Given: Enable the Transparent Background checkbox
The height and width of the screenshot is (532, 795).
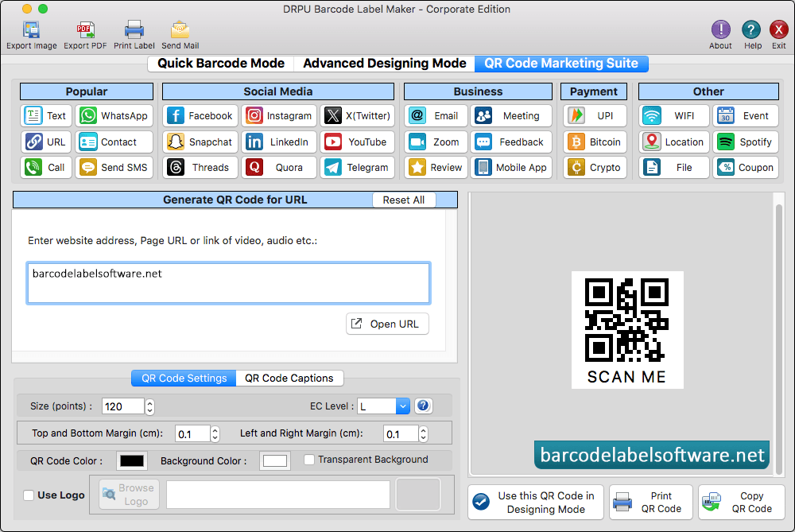Looking at the screenshot, I should tap(308, 460).
